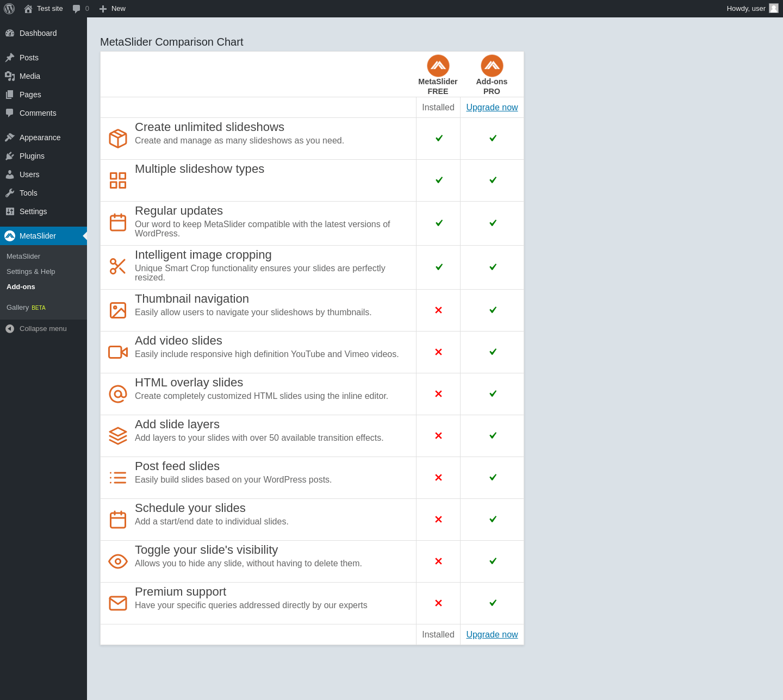Click the list icon for Post feed slides

(x=118, y=478)
